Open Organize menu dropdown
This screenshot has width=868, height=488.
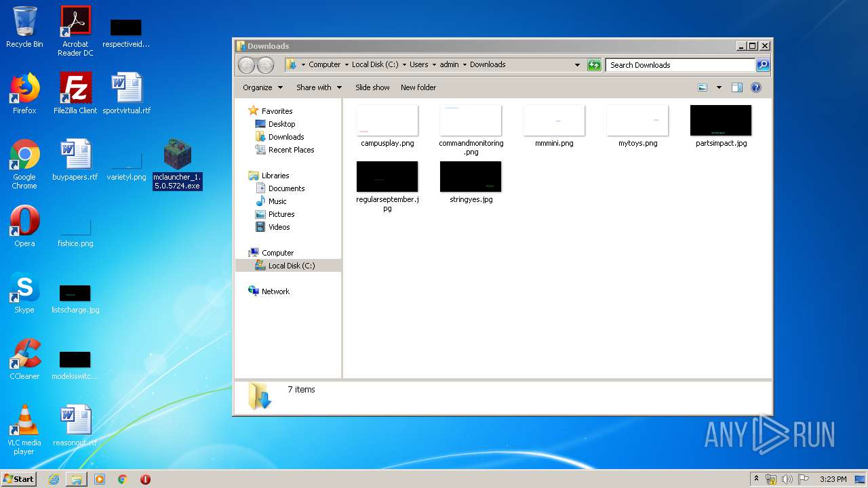[x=262, y=87]
